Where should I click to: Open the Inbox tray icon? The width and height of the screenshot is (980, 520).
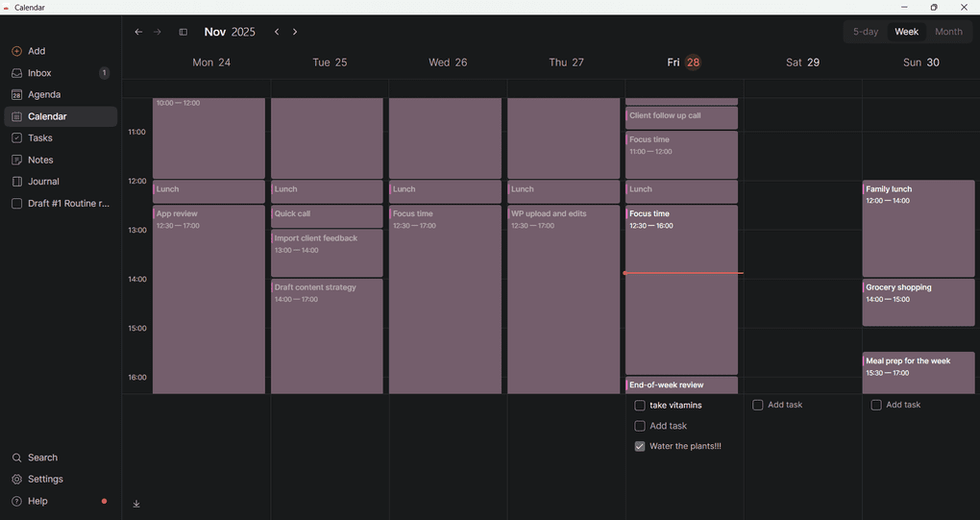point(17,73)
